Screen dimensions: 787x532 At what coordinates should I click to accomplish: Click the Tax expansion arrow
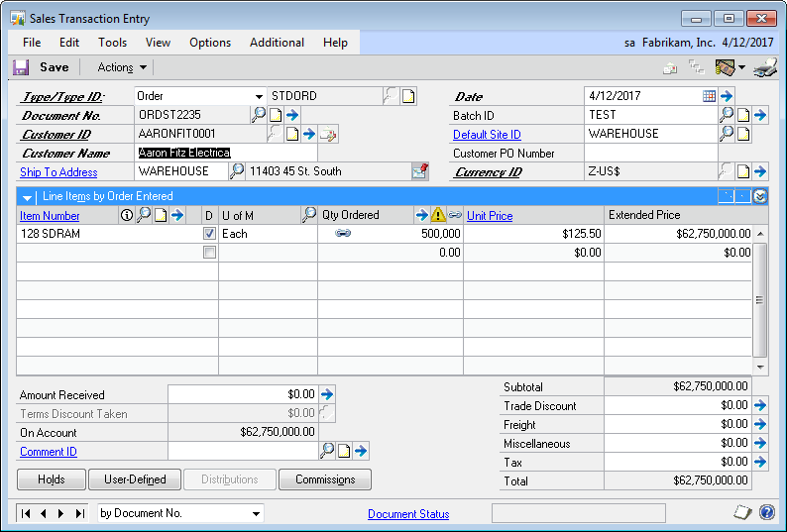[760, 462]
